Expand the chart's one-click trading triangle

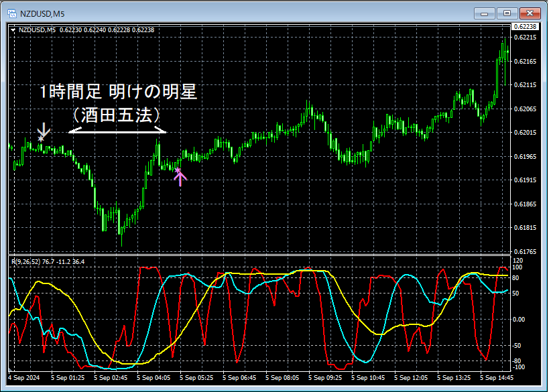(13, 30)
